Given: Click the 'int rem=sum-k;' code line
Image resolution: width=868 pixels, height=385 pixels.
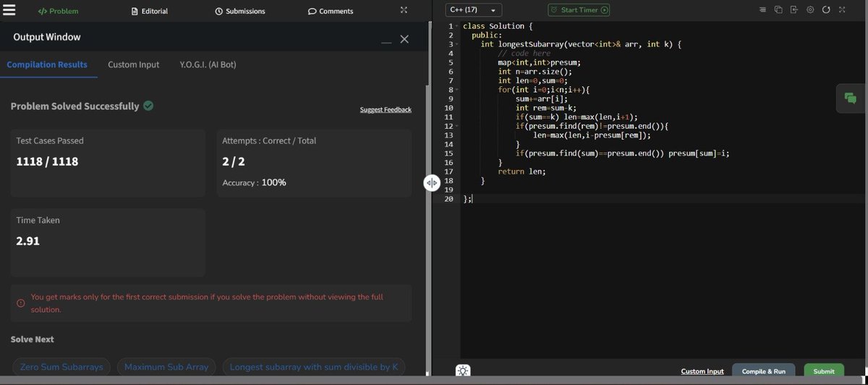Looking at the screenshot, I should (546, 108).
